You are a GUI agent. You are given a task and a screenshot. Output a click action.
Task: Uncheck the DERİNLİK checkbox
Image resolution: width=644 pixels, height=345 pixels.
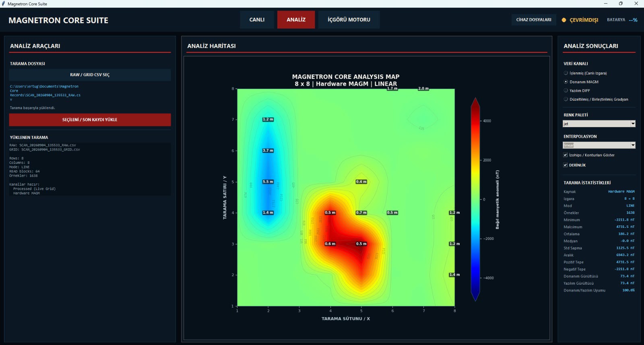(566, 165)
